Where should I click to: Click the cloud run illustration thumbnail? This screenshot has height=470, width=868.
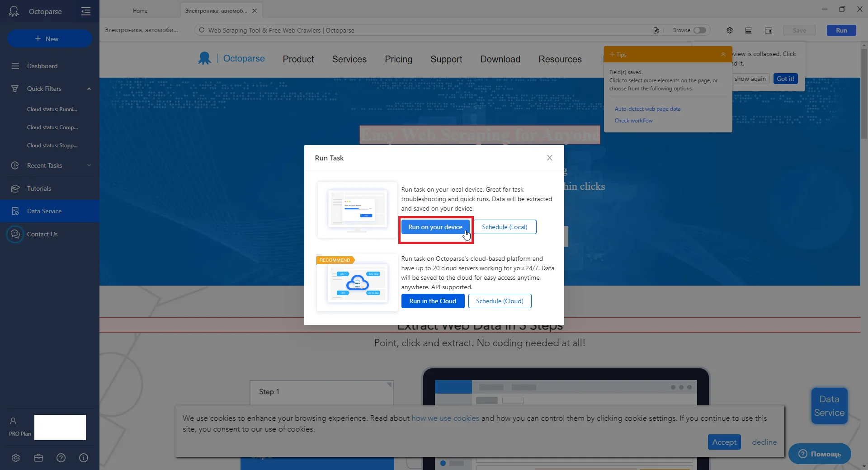click(x=357, y=283)
